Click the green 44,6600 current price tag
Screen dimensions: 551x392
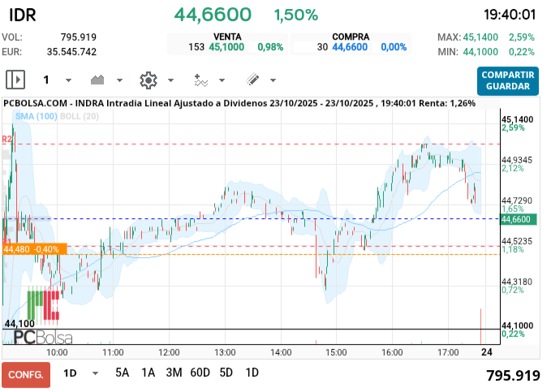click(515, 219)
